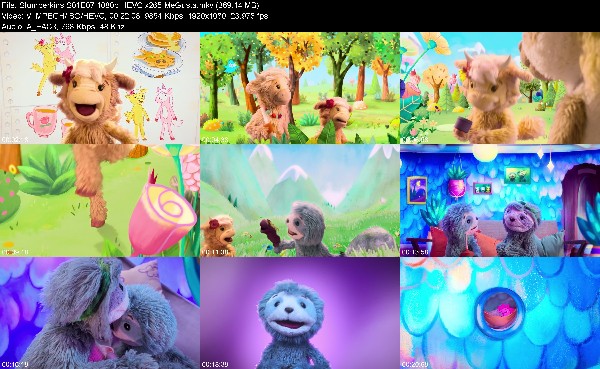600x369 pixels.
Task: Click the video codec info line
Action: [x=135, y=16]
